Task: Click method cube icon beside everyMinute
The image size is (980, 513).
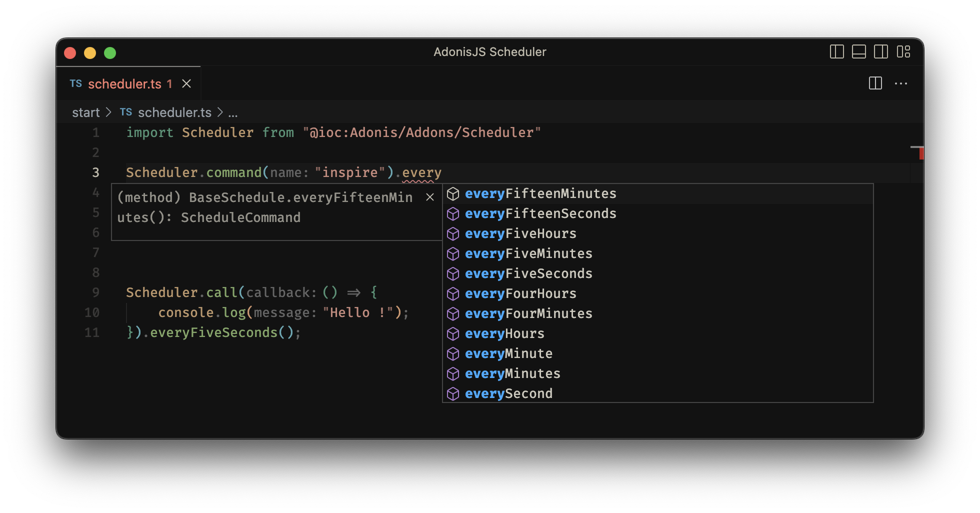Action: coord(453,354)
